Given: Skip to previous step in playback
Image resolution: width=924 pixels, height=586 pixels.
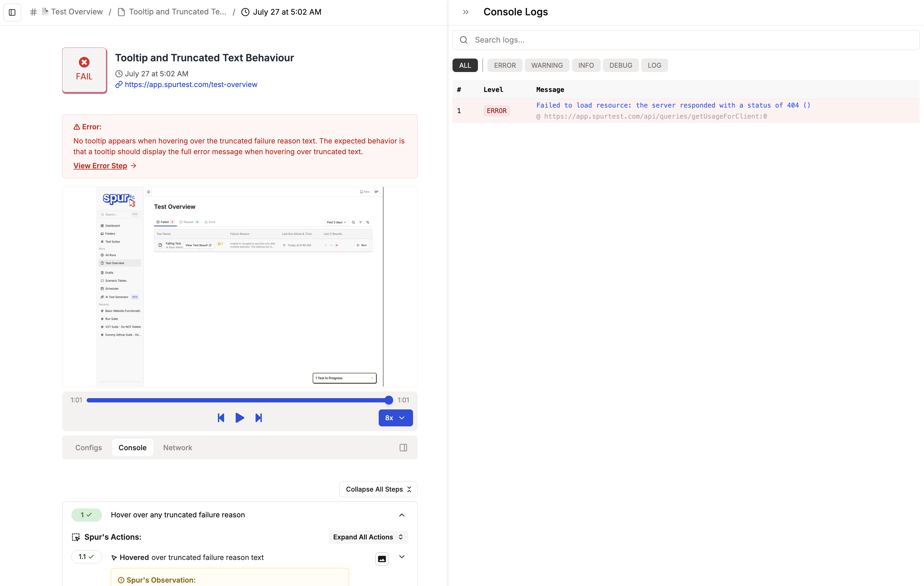Looking at the screenshot, I should 221,418.
